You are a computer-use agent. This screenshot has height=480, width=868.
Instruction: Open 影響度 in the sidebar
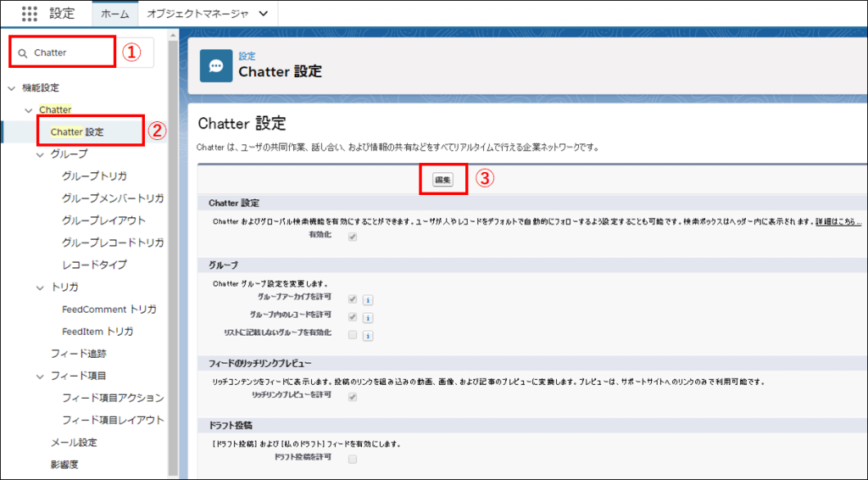coord(64,465)
